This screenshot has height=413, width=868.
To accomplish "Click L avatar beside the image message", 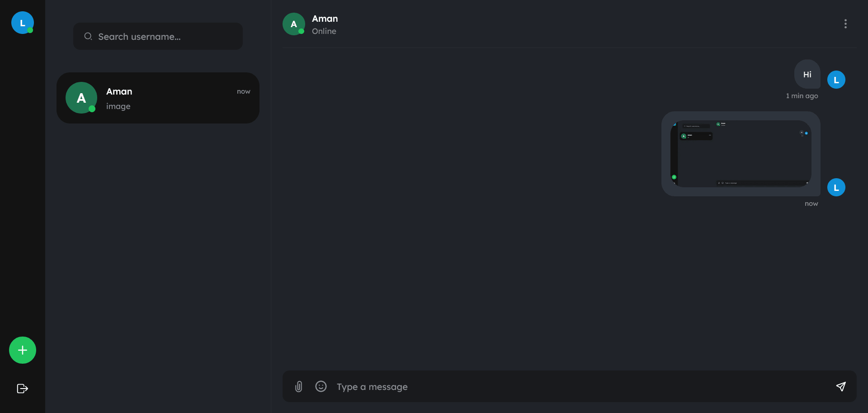I will (x=836, y=187).
